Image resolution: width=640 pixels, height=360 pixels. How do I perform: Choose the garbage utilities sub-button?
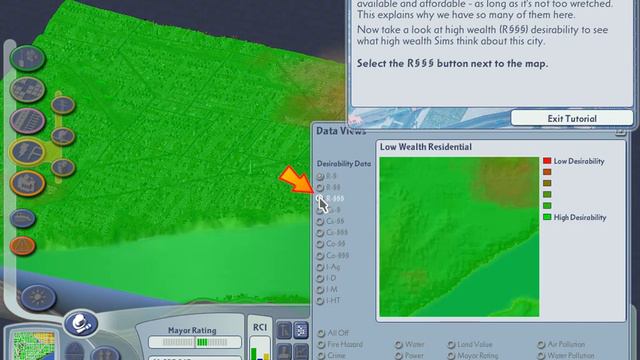point(63,167)
